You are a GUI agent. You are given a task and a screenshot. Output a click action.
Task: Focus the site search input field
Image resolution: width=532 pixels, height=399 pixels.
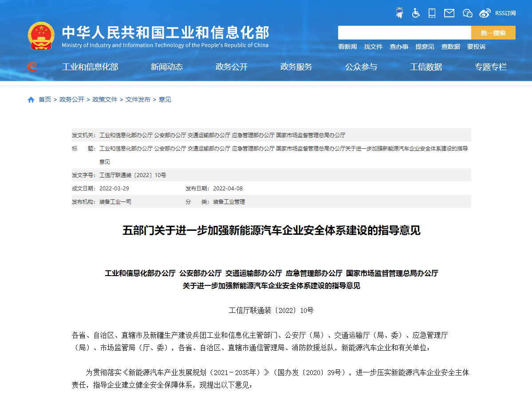pos(404,32)
